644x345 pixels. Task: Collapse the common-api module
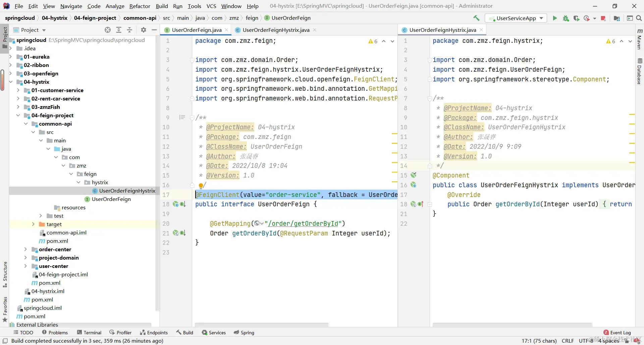click(x=26, y=124)
